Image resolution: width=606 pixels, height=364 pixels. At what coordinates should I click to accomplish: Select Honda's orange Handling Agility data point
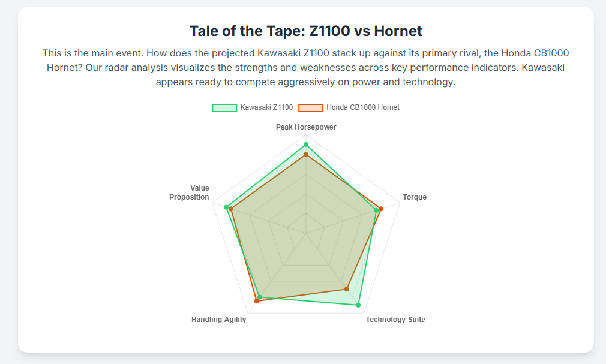click(256, 301)
